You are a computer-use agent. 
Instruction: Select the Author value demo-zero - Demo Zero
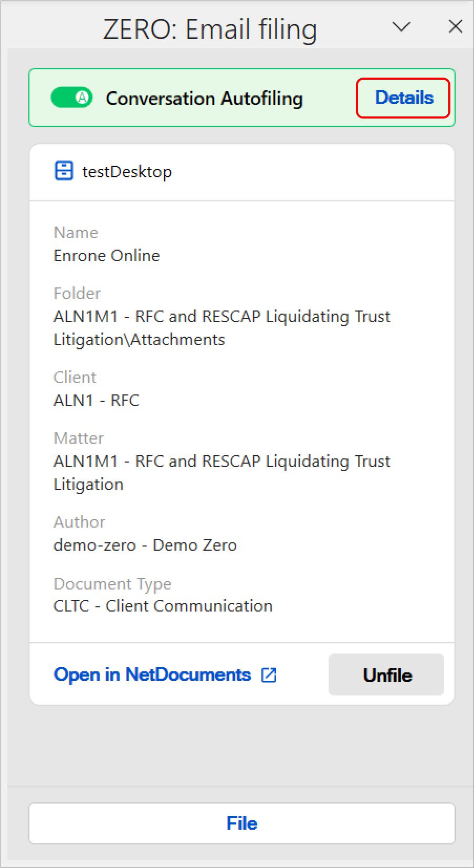pos(145,545)
